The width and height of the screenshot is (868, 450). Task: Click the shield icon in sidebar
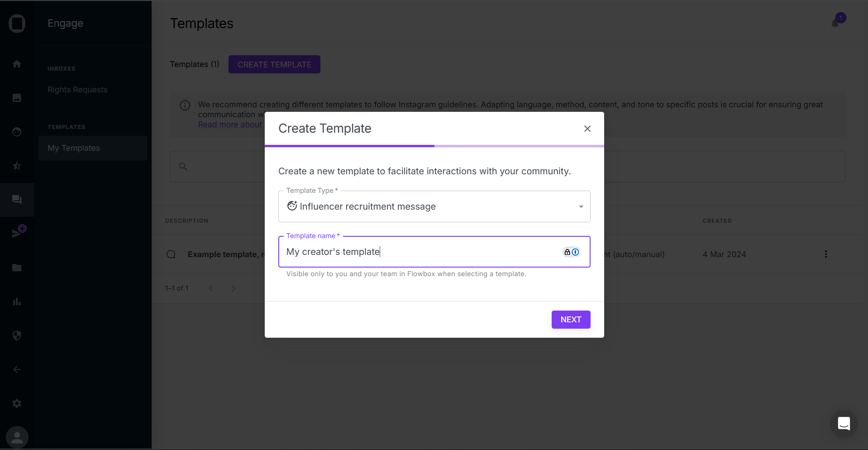click(17, 335)
